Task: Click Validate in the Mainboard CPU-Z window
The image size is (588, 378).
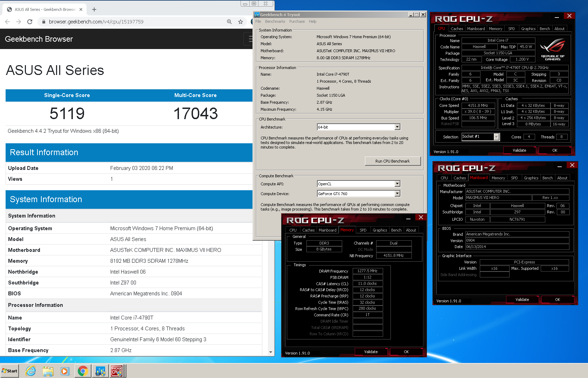Action: (522, 300)
